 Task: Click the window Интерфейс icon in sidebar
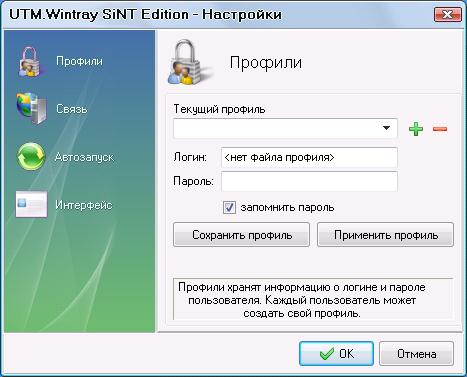tap(31, 204)
